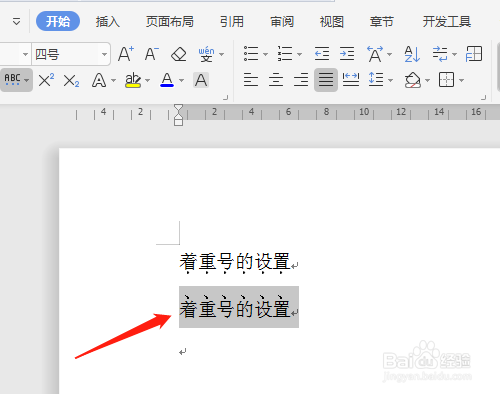Image resolution: width=500 pixels, height=394 pixels.
Task: Click the insert table grid icon
Action: click(474, 54)
